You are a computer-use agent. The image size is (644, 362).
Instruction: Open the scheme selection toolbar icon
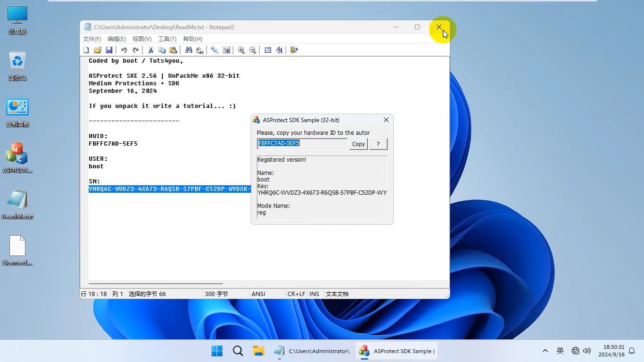point(268,50)
